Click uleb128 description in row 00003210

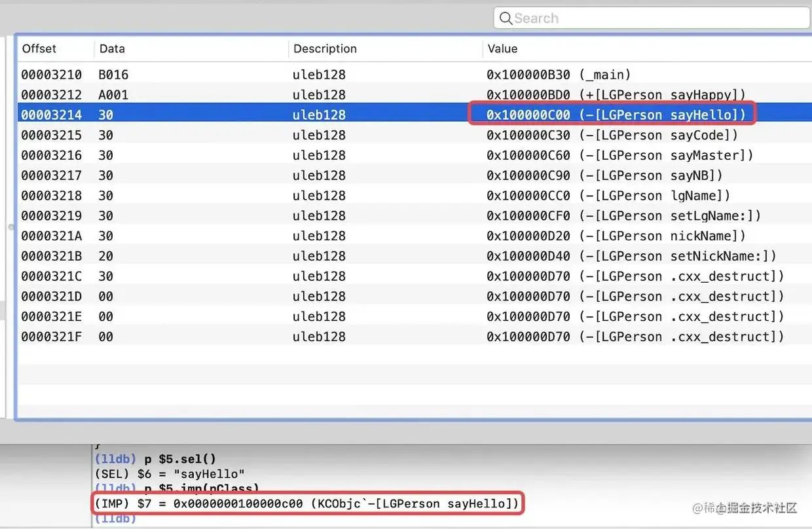point(319,75)
